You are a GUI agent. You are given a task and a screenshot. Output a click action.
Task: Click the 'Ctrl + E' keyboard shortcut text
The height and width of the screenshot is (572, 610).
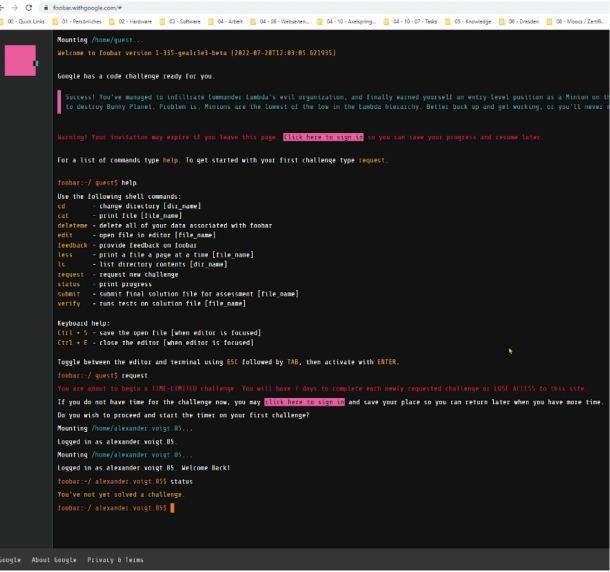(72, 343)
